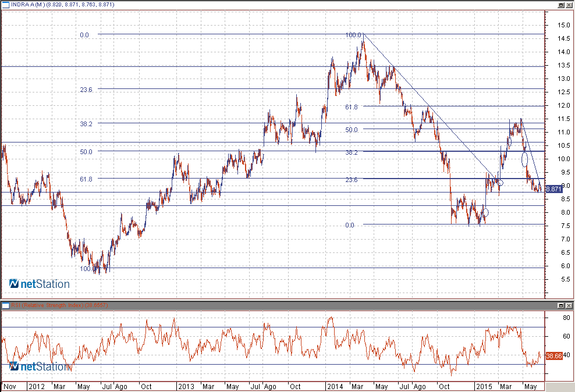
Task: Click the INDRA A (M) chart title text
Action: [x=63, y=5]
